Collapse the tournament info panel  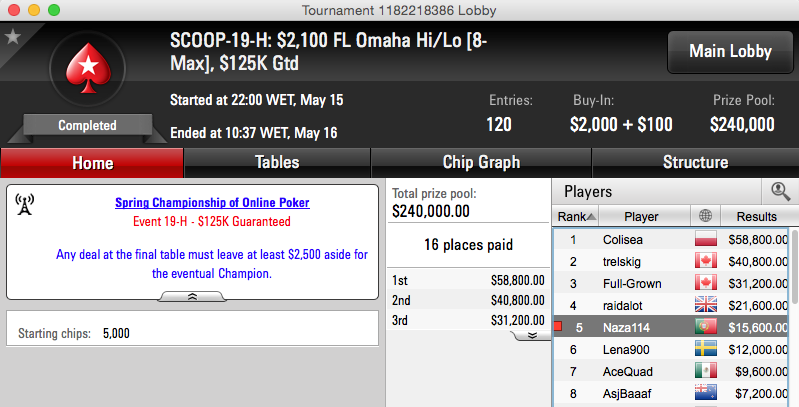192,296
